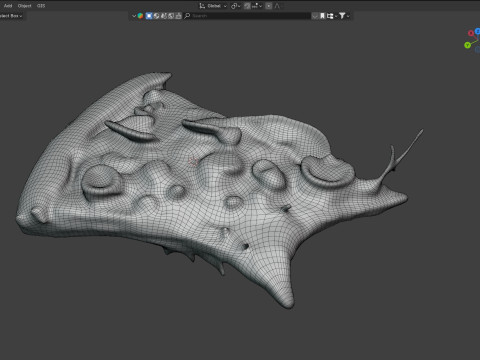Open the pivot point dropdown
480x360 pixels.
pos(235,6)
